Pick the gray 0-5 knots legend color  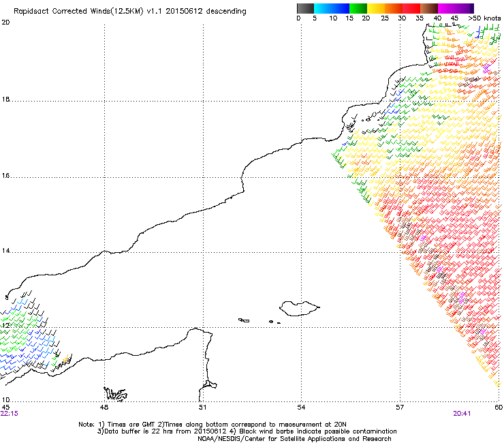(305, 8)
